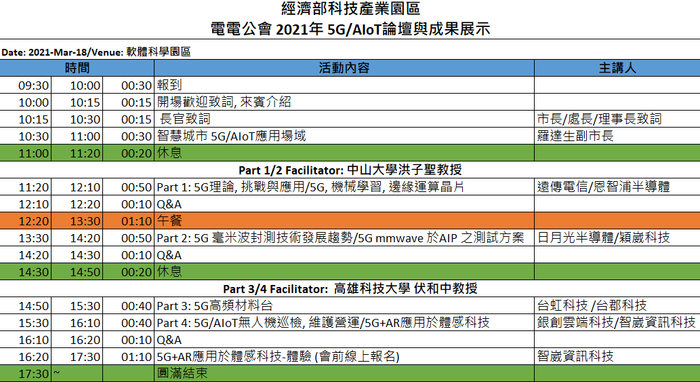
Task: Click the 00:50 duration in the Part 1 row
Action: tap(129, 187)
